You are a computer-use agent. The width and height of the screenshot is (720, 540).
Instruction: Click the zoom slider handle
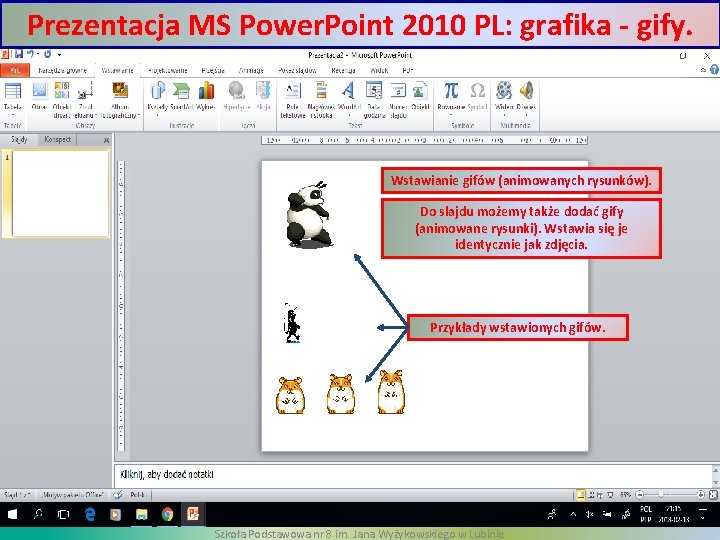(x=661, y=495)
